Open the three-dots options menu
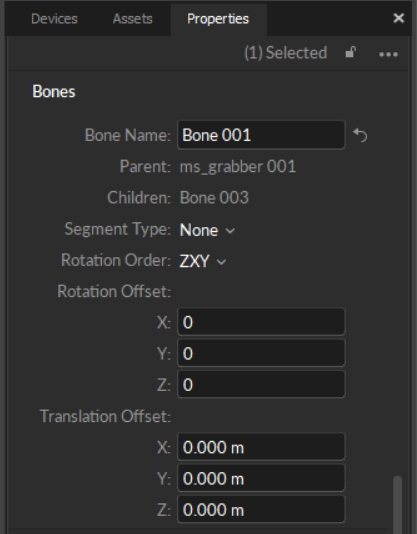 tap(388, 54)
